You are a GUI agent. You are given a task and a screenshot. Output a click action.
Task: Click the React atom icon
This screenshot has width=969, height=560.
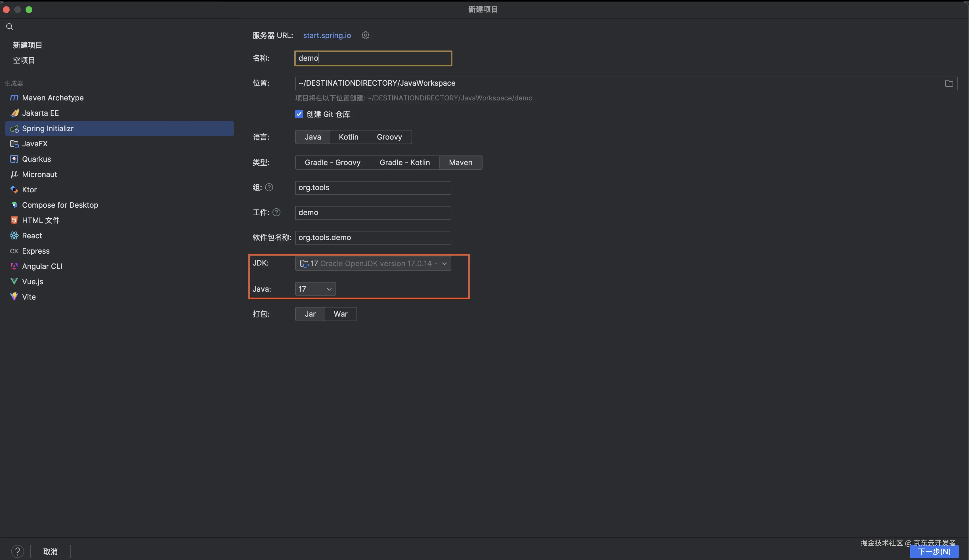tap(14, 236)
